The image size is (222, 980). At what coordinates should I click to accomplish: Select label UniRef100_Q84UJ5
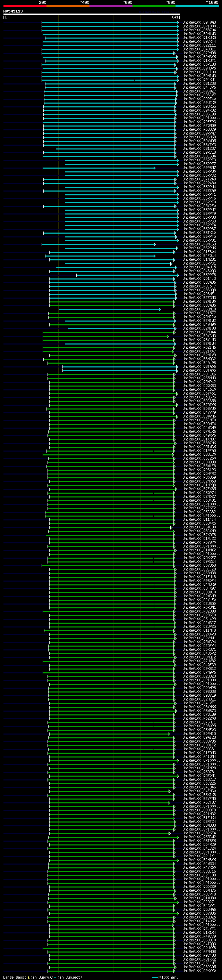coord(199,267)
